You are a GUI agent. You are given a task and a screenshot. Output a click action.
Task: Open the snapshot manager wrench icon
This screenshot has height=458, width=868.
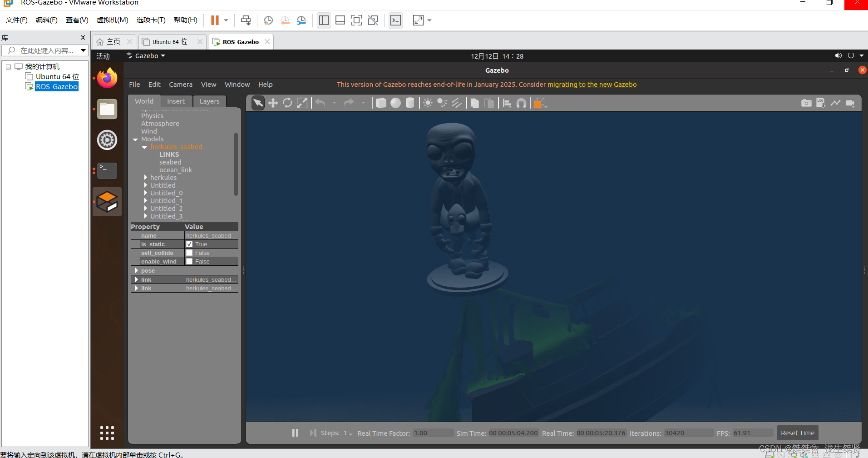(301, 20)
